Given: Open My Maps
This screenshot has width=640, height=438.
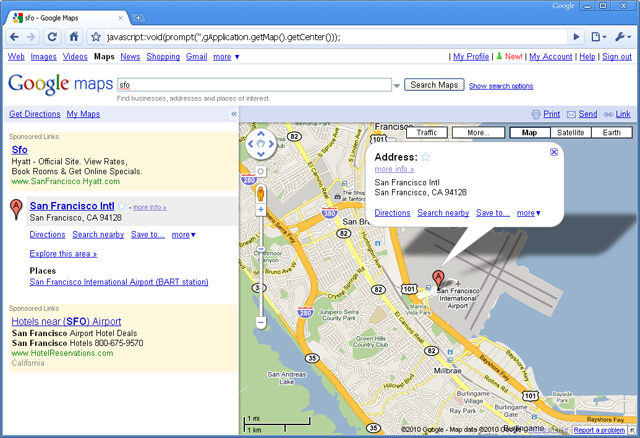Looking at the screenshot, I should (83, 114).
